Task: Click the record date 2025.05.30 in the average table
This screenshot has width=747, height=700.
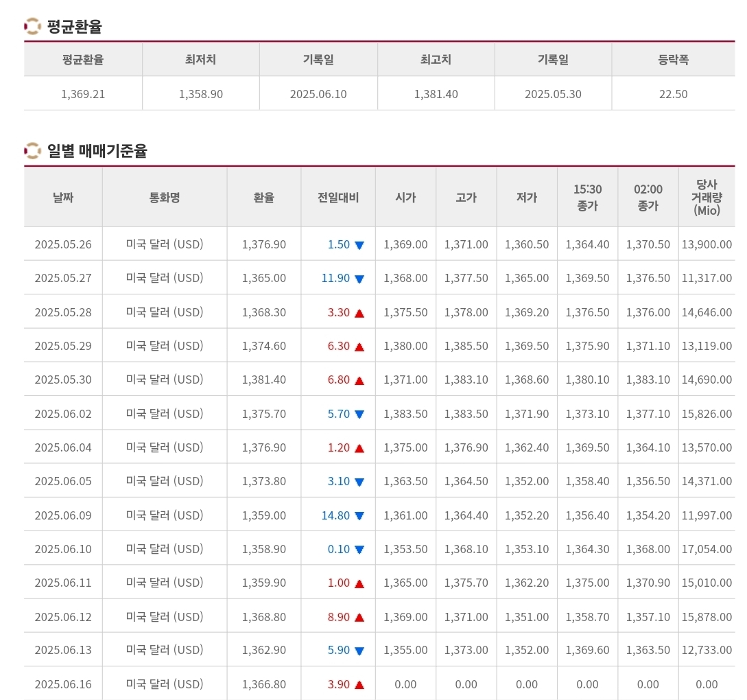Action: [x=553, y=94]
